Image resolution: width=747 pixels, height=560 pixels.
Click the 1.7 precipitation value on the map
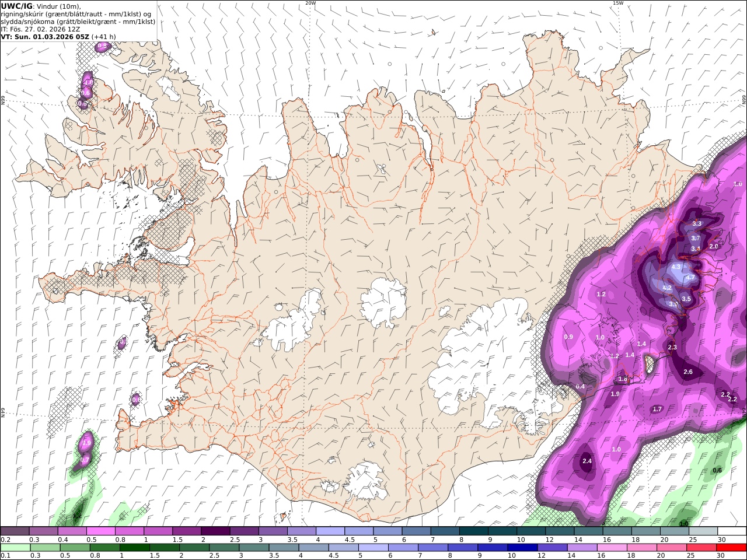pyautogui.click(x=657, y=409)
